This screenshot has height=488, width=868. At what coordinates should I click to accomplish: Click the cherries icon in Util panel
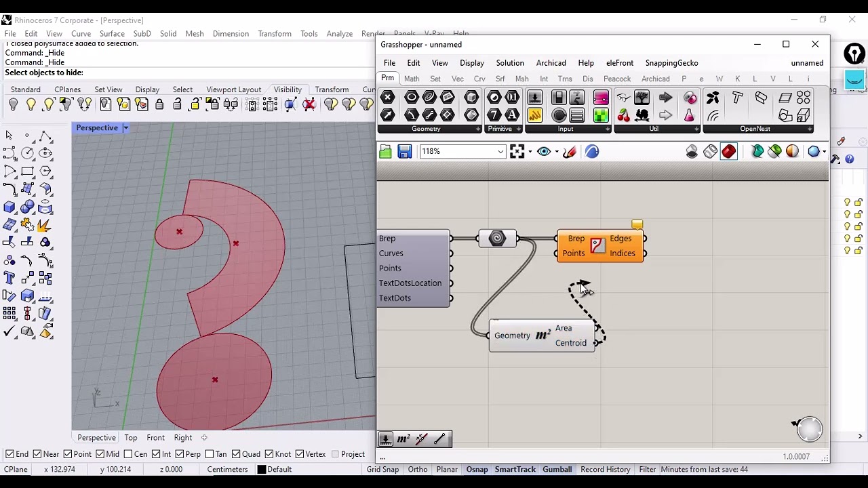(624, 116)
